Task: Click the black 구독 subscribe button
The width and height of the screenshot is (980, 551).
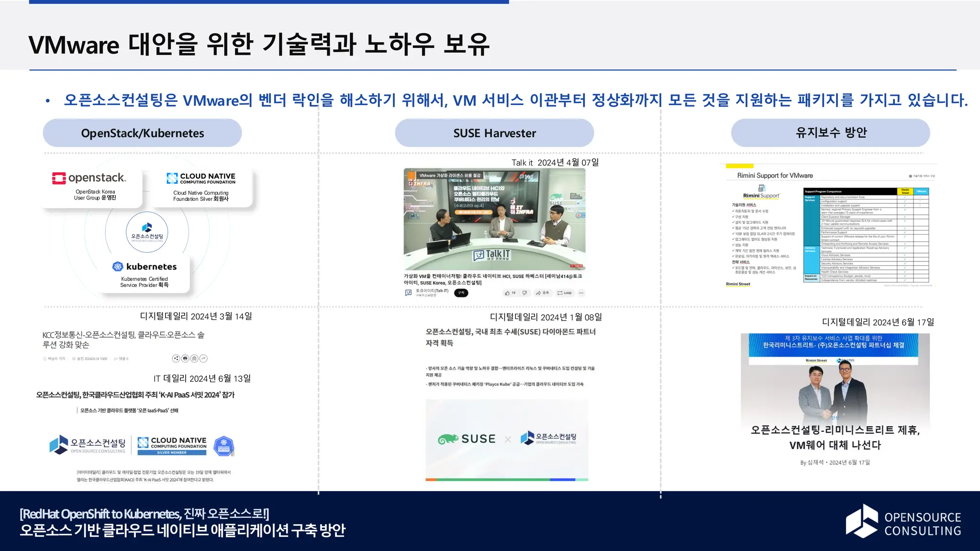Action: pyautogui.click(x=461, y=293)
